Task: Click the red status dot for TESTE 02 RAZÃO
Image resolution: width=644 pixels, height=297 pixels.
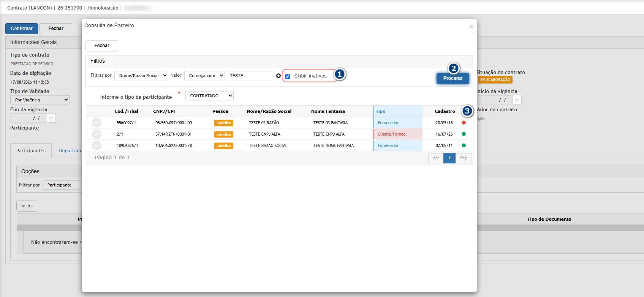Action: click(464, 123)
